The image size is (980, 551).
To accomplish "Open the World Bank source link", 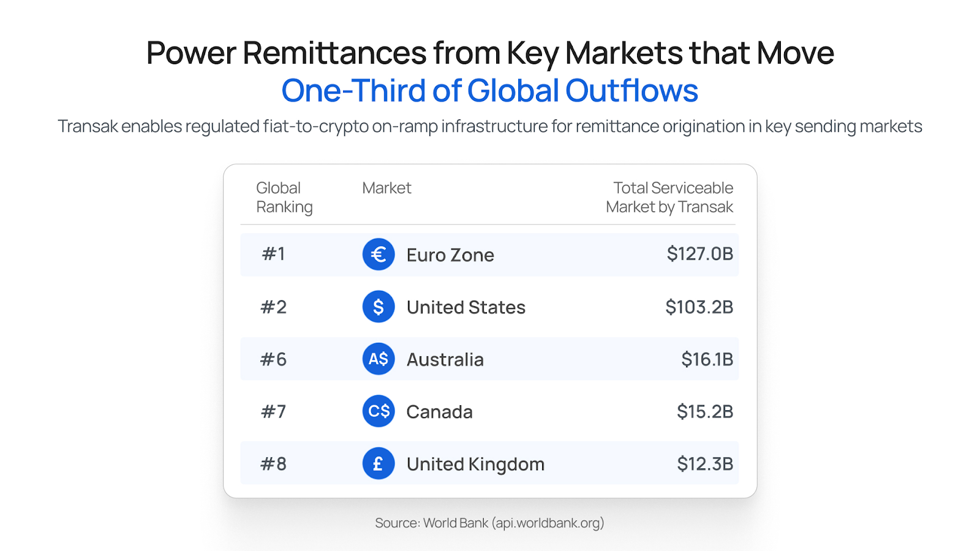I will (x=489, y=523).
